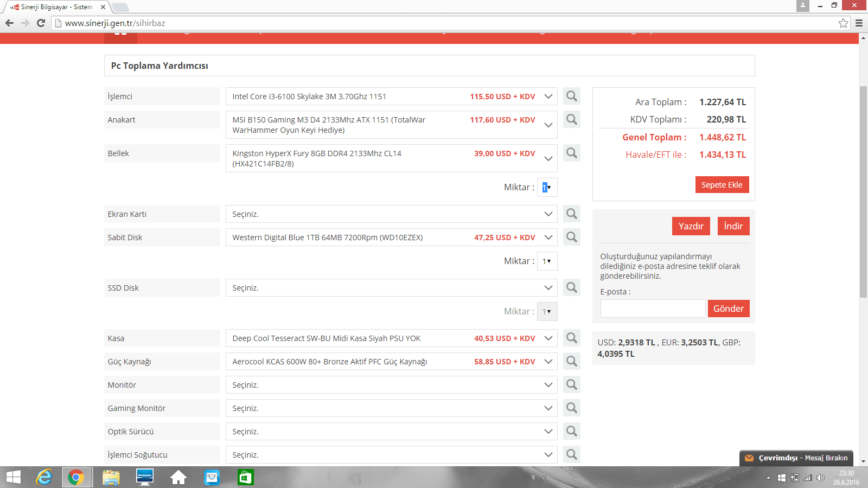Open the Sabit Disk dropdown with Western Digital

tap(392, 237)
